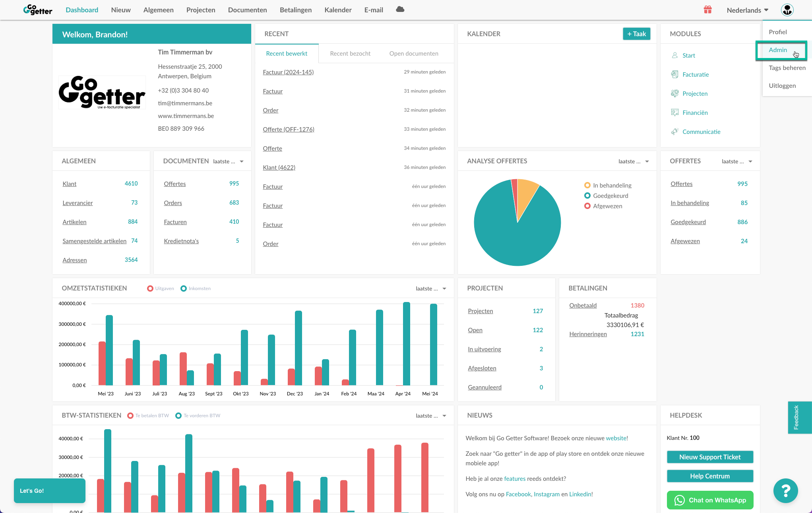
Task: Open the Onbetaald link in Betalingen
Action: point(583,306)
